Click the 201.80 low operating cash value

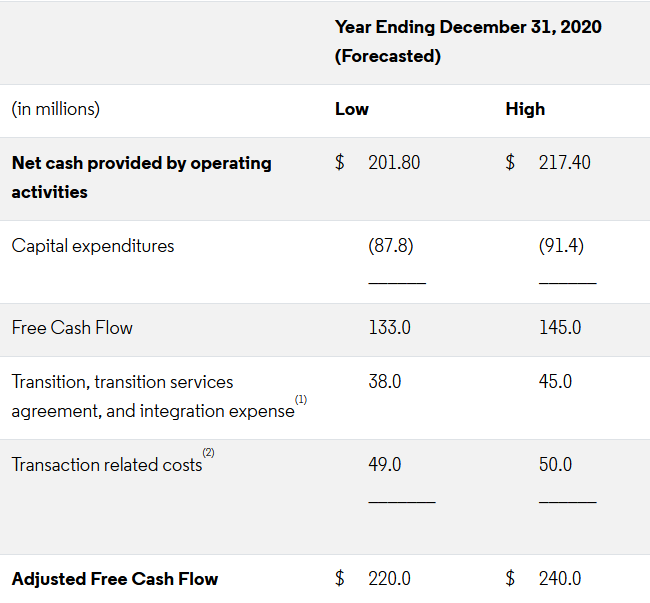(x=394, y=162)
